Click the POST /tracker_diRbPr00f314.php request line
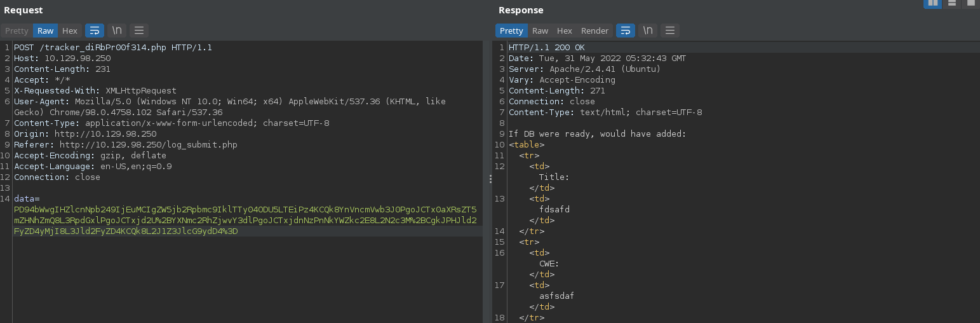 click(x=113, y=48)
